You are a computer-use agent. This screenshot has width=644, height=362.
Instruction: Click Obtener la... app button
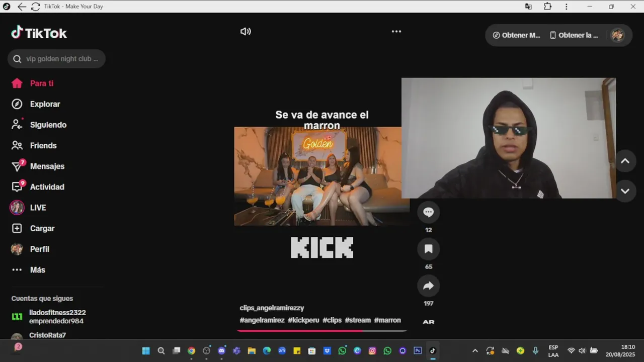[x=574, y=35]
